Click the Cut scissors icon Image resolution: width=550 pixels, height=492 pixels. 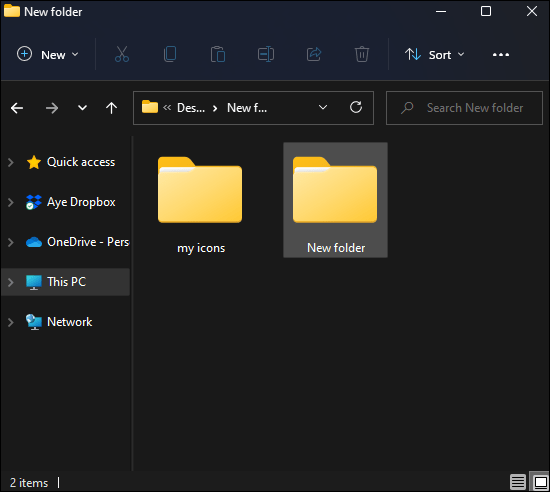122,54
